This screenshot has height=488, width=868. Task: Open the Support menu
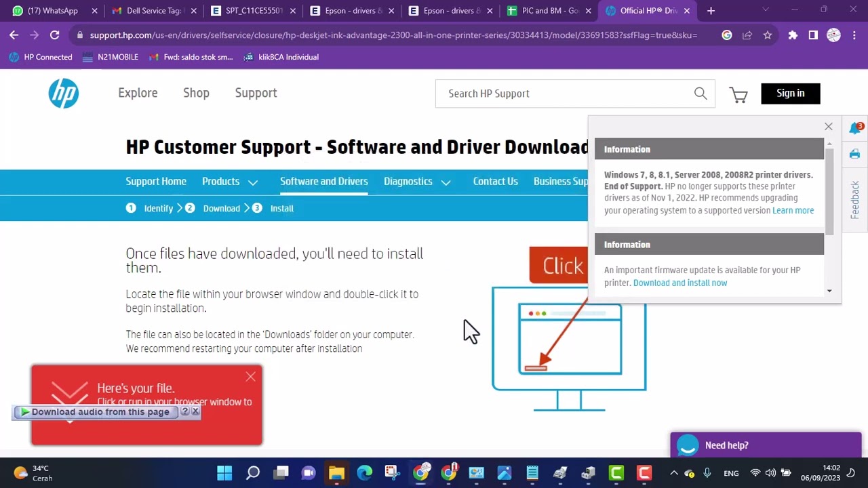point(256,93)
